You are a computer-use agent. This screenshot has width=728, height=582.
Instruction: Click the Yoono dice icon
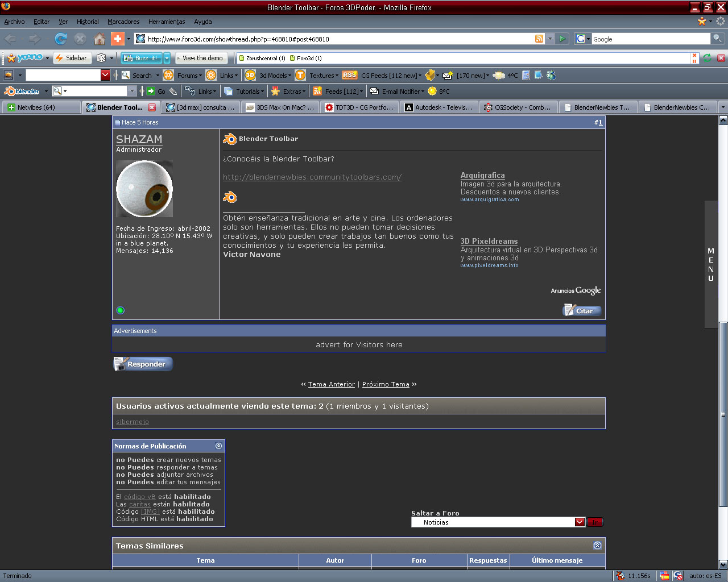(x=101, y=58)
